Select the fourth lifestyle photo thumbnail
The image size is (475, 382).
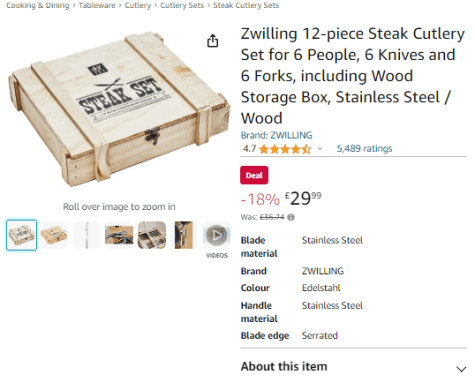[x=119, y=235]
